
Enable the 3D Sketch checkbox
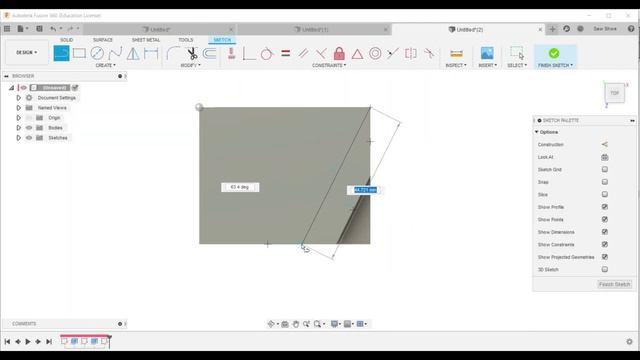tap(604, 269)
